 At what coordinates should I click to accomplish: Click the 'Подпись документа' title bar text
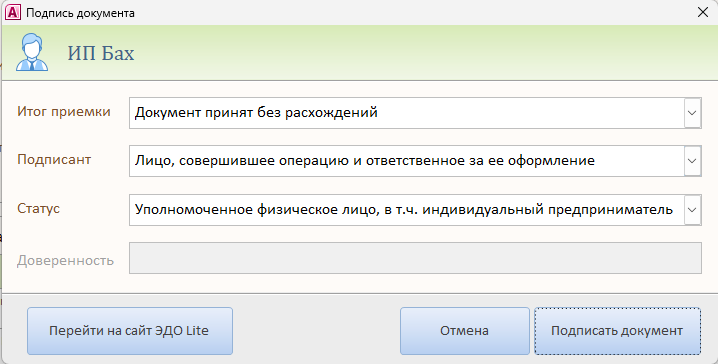(80, 13)
